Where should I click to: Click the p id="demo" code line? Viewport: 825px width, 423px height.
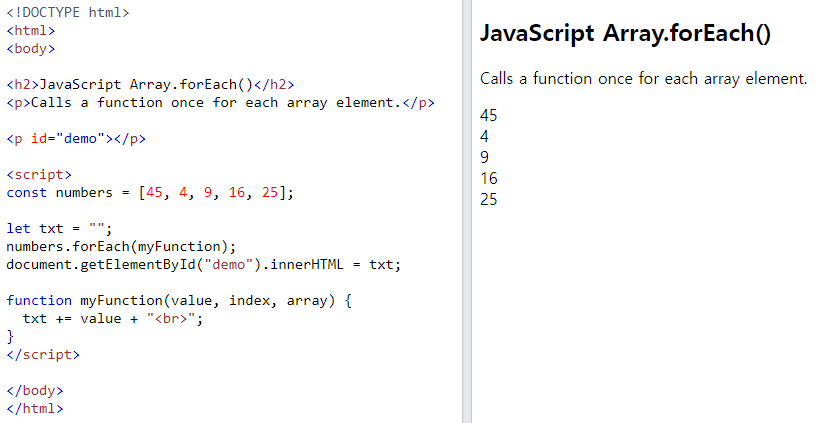[76, 138]
